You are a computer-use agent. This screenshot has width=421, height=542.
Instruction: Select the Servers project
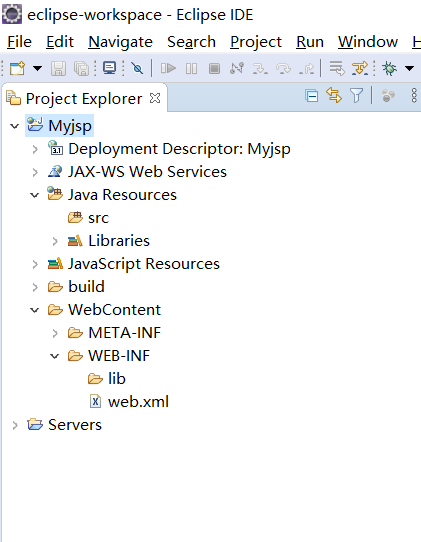tap(75, 425)
